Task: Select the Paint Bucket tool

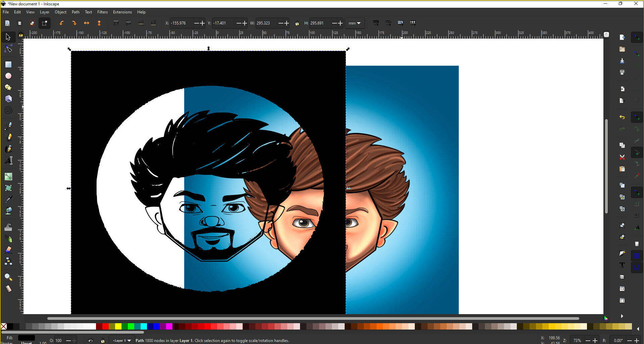Action: [x=8, y=210]
